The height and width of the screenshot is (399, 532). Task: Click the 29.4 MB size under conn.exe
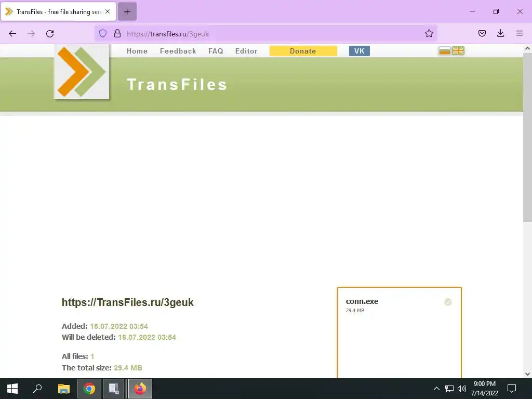click(355, 311)
